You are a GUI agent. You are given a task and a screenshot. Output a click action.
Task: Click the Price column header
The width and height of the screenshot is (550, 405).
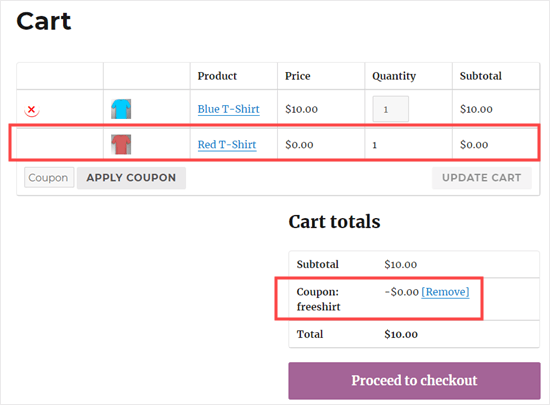297,76
